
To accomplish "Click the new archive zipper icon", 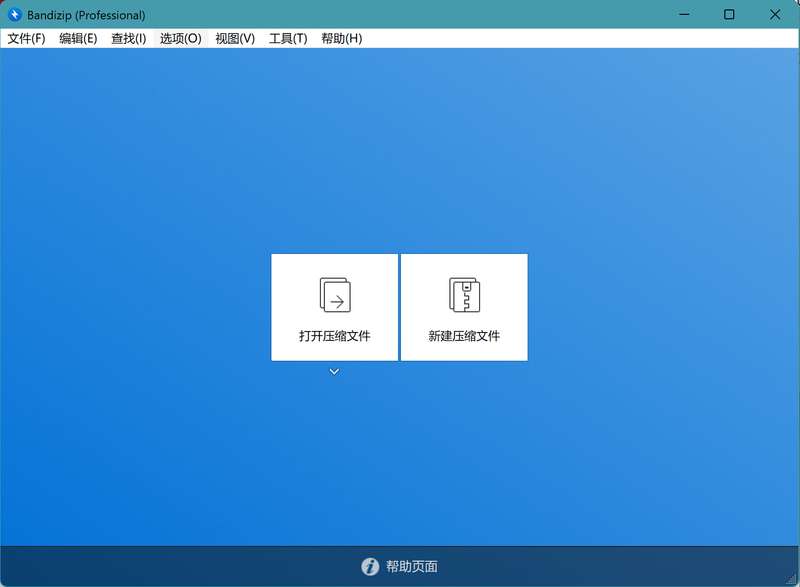I will [x=464, y=295].
